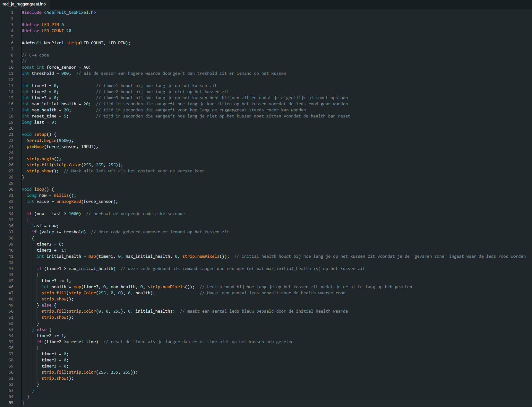The width and height of the screenshot is (532, 407).
Task: Click 'void loop() {' line
Action: coord(38,189)
